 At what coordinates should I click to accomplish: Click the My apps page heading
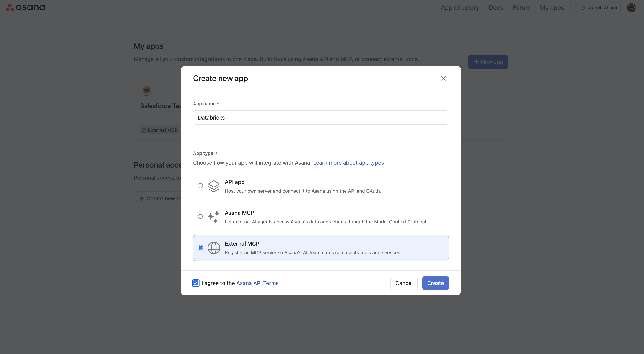(x=148, y=46)
